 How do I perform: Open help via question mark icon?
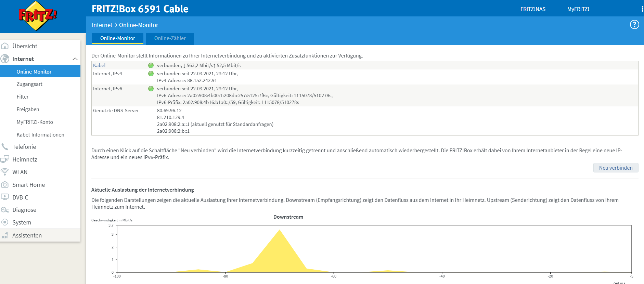tap(634, 25)
